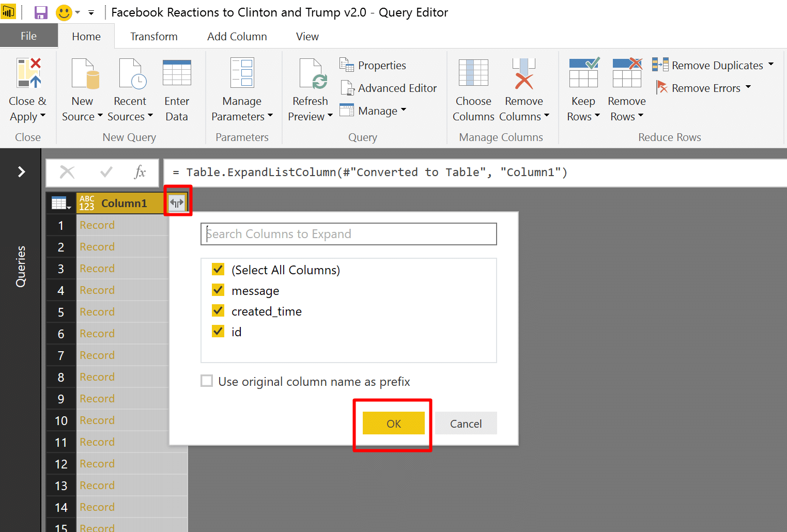Expand the Close & Apply dropdown arrow
The image size is (787, 532).
point(43,116)
